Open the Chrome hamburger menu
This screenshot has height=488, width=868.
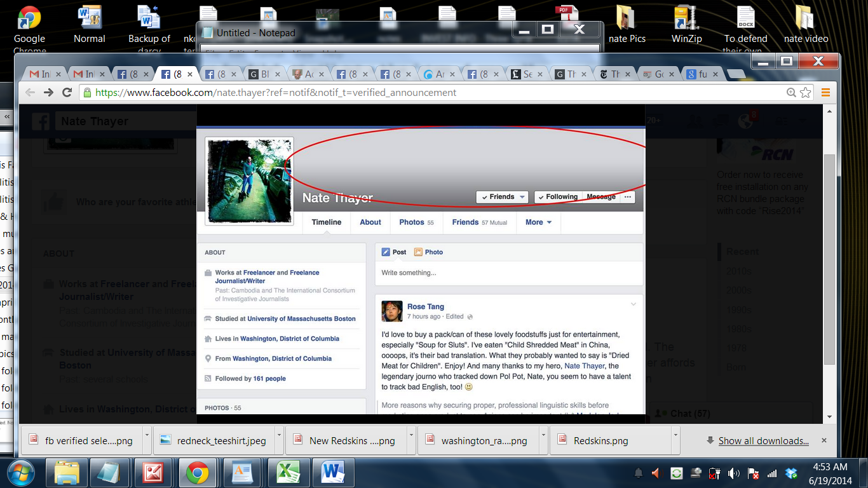click(x=826, y=93)
